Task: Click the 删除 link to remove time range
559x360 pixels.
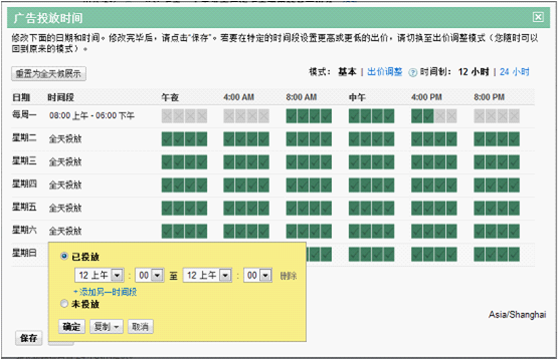Action: [288, 276]
